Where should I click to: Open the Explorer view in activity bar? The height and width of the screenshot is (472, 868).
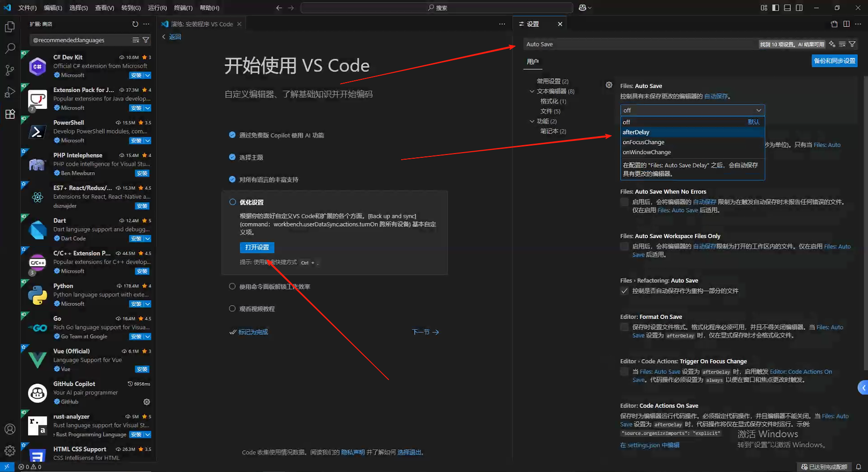pos(10,27)
